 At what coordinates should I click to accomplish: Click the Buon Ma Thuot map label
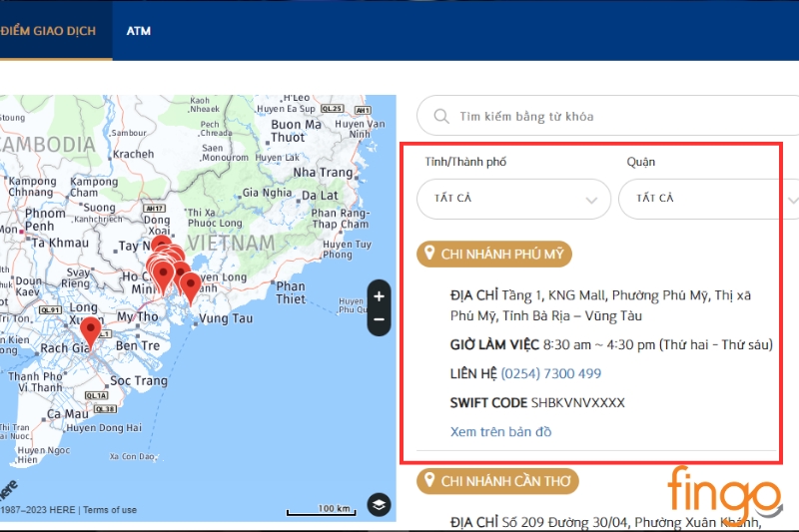click(296, 131)
